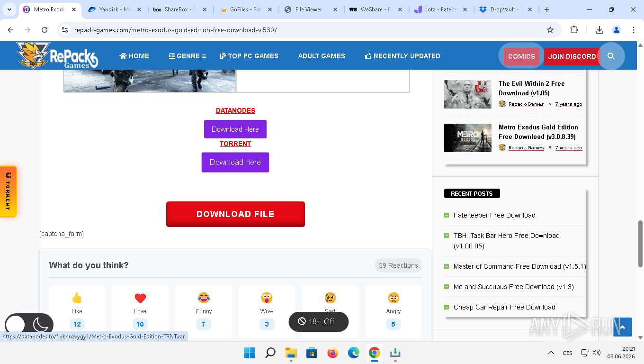Open Windows Start button

249,353
